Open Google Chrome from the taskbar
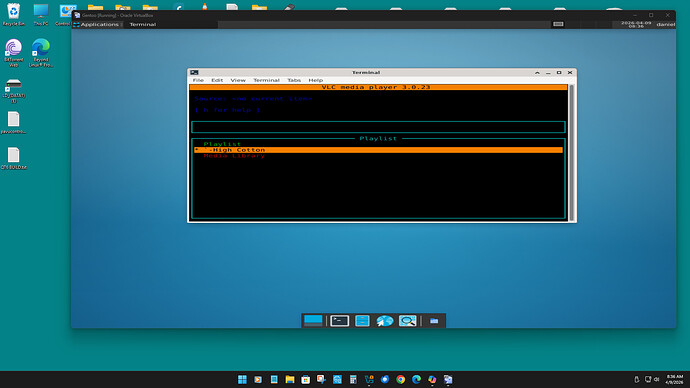The height and width of the screenshot is (388, 690). pos(400,379)
